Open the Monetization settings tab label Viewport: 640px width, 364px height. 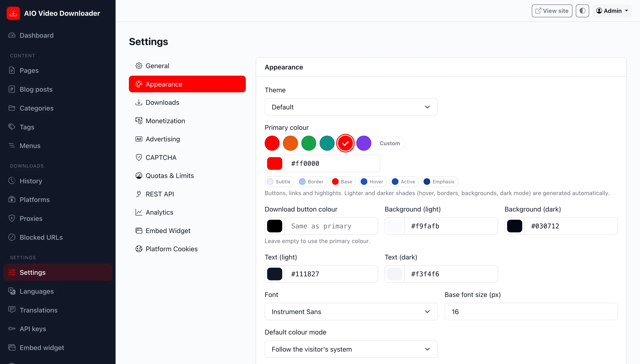pyautogui.click(x=165, y=121)
